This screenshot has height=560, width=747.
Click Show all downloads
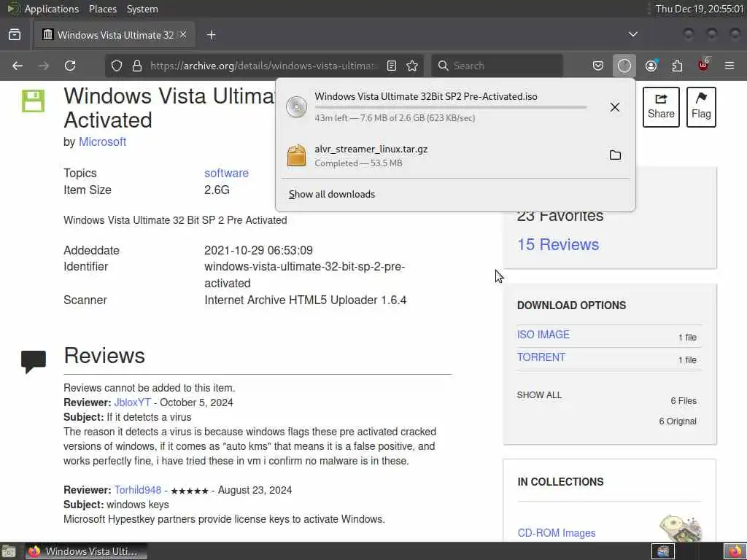pyautogui.click(x=332, y=194)
